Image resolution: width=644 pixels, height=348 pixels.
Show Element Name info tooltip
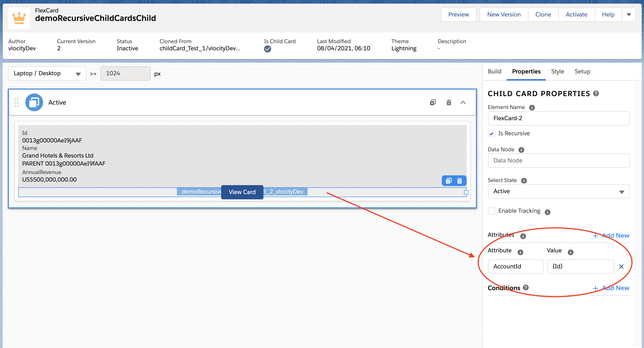(532, 108)
